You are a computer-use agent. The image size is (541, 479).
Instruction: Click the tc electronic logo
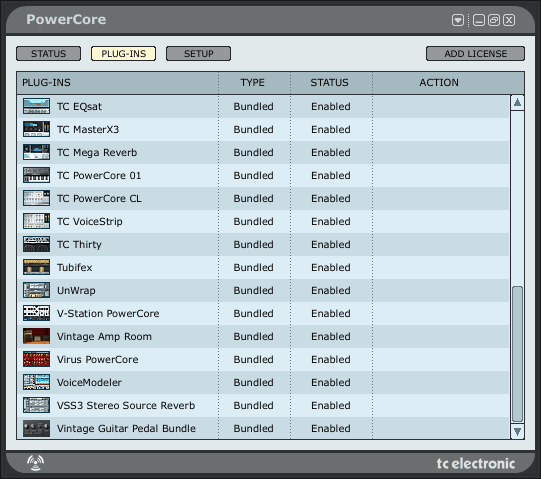pos(476,463)
